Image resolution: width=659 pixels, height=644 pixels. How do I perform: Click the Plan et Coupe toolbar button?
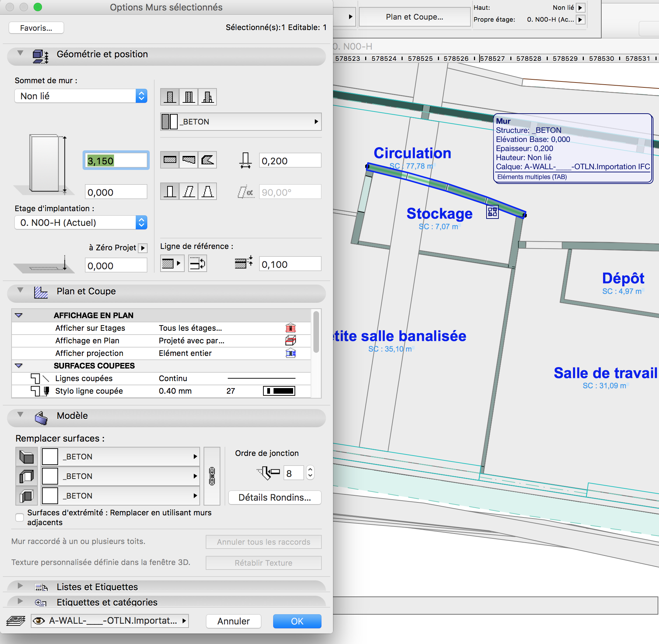pyautogui.click(x=414, y=17)
